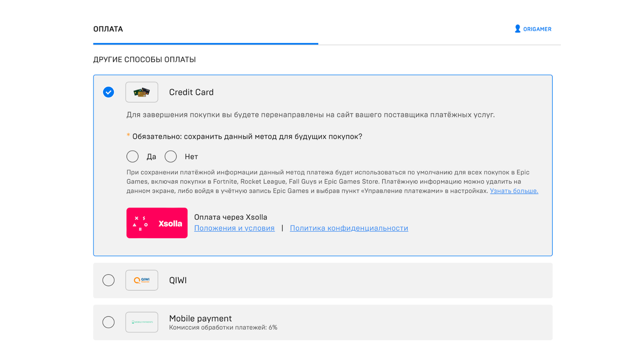
Task: Click the QIWI logo icon
Action: point(142,280)
